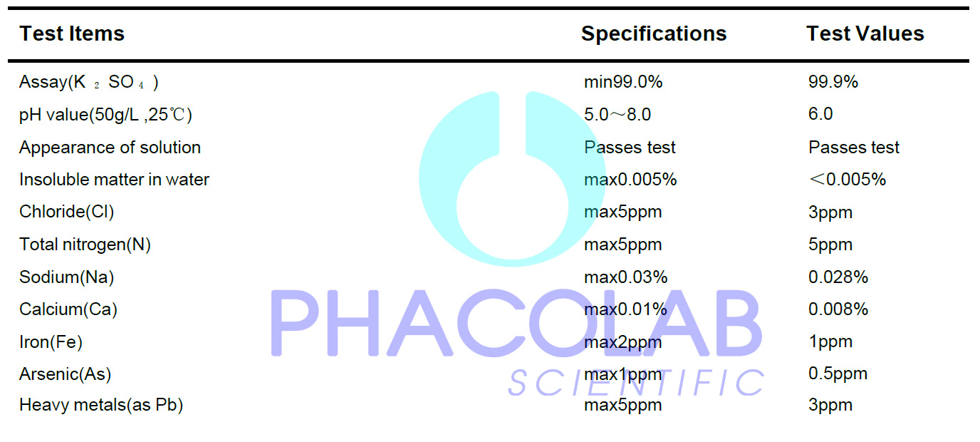Click the Insoluble matter in water label
This screenshot has height=442, width=980.
point(114,180)
